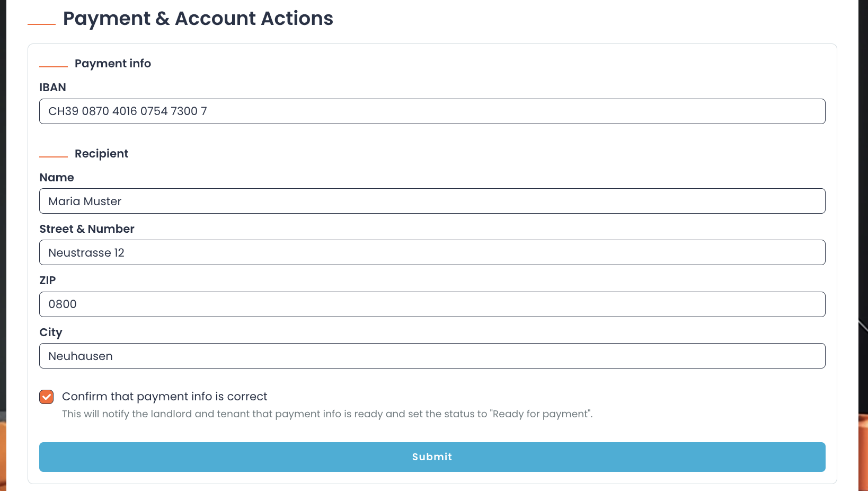The image size is (868, 491).
Task: Click the Payment & Account Actions heading
Action: click(x=198, y=18)
